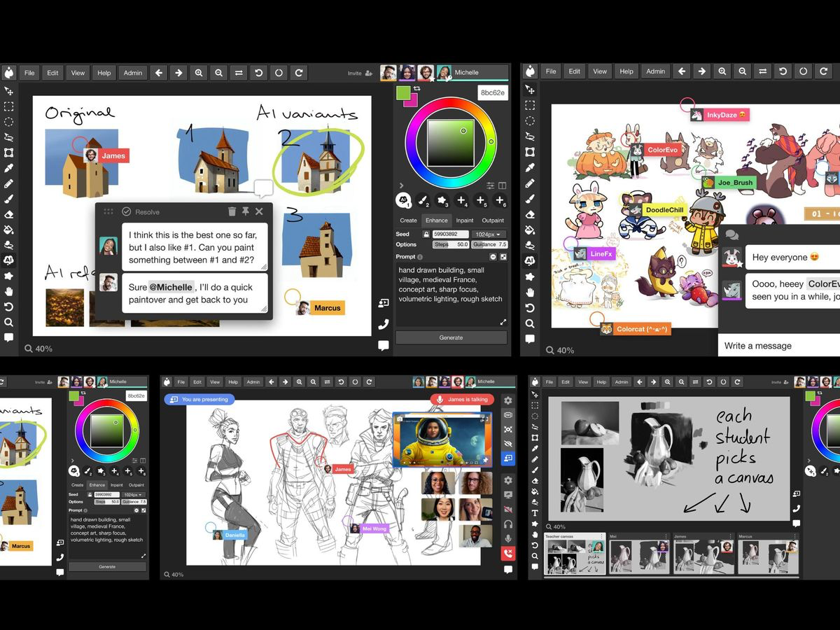Screen dimensions: 840x630
Task: Open the chat bubble icon above the Hey everyone message
Action: tap(731, 235)
